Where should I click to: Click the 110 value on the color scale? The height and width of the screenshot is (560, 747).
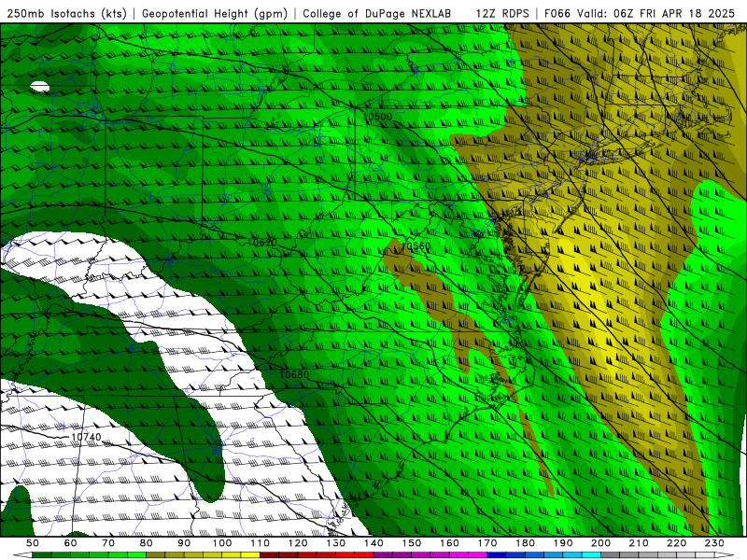click(x=261, y=543)
